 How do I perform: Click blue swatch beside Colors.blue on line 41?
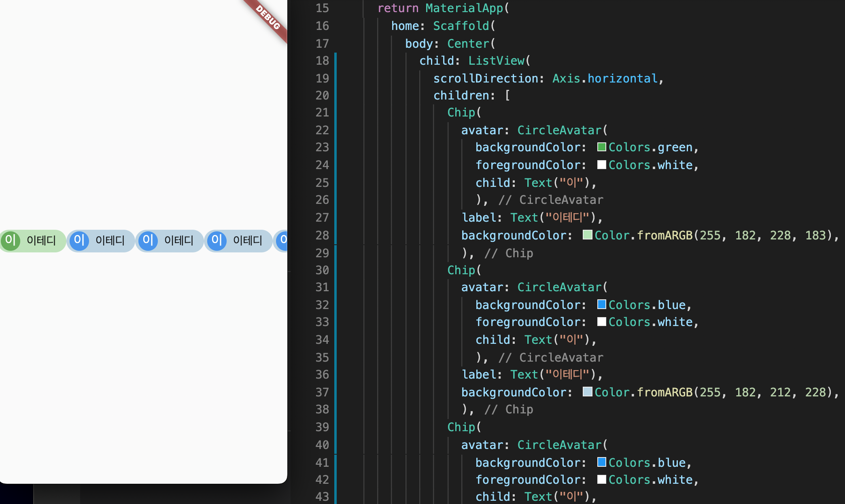pos(601,462)
